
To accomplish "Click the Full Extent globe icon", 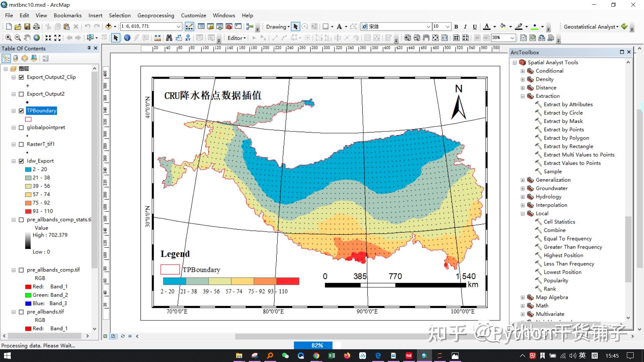I will coord(37,38).
